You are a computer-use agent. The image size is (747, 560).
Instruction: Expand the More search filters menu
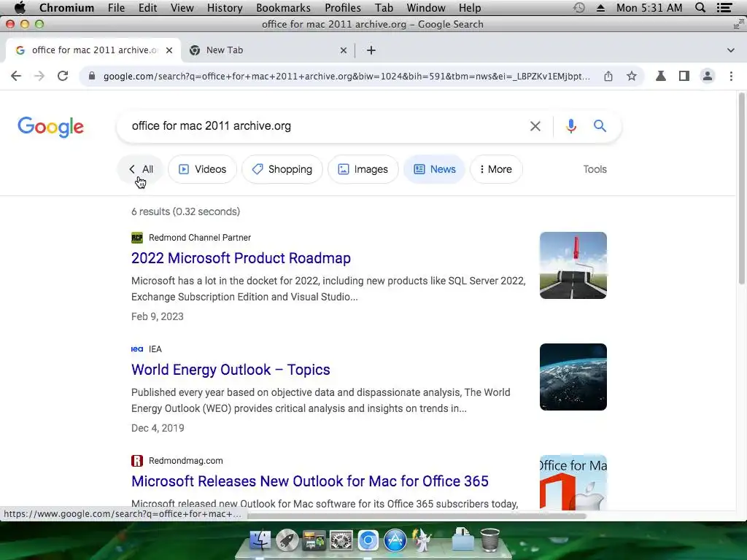[496, 169]
